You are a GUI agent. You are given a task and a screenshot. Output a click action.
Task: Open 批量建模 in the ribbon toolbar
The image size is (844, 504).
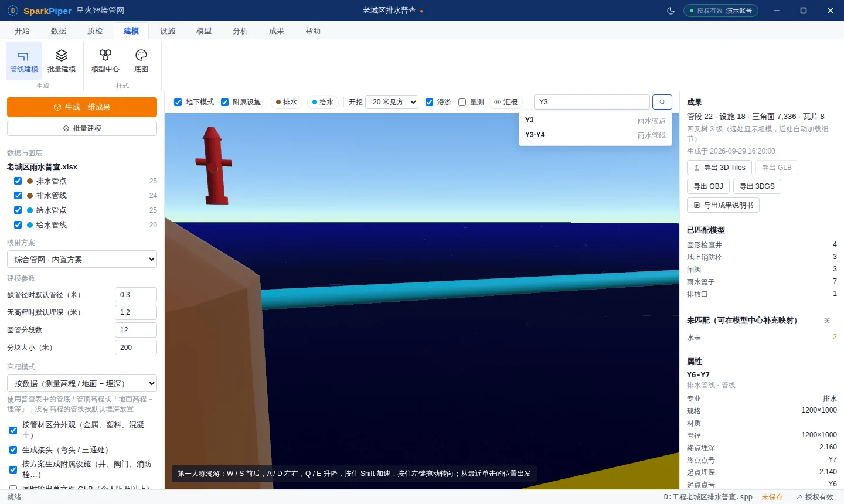[62, 61]
